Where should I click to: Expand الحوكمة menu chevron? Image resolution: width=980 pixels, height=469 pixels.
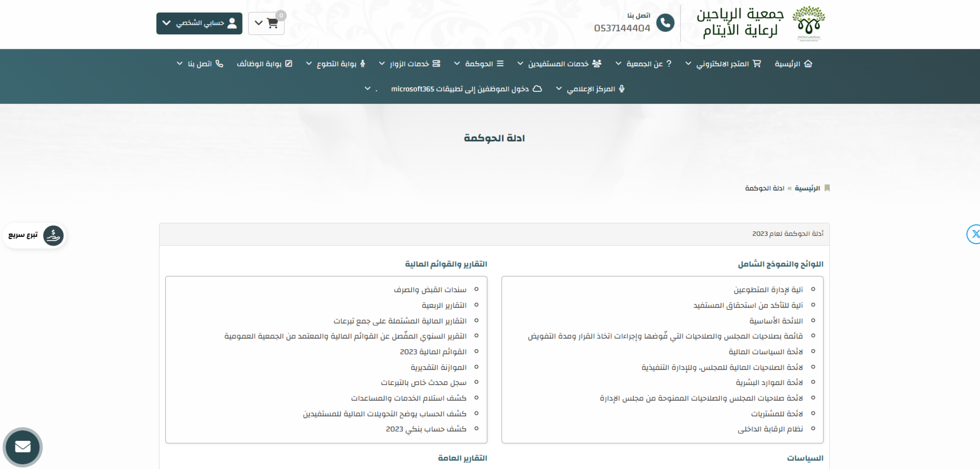457,63
